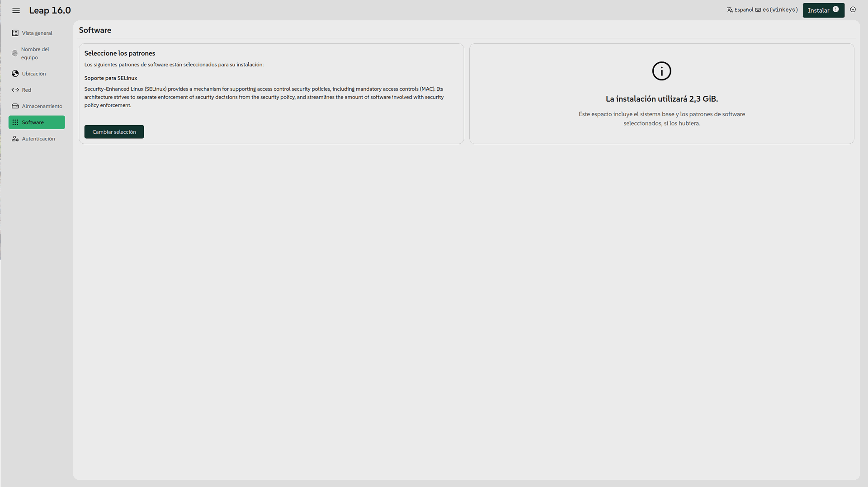Click the Vista general list icon
The width and height of the screenshot is (868, 487).
pos(15,33)
